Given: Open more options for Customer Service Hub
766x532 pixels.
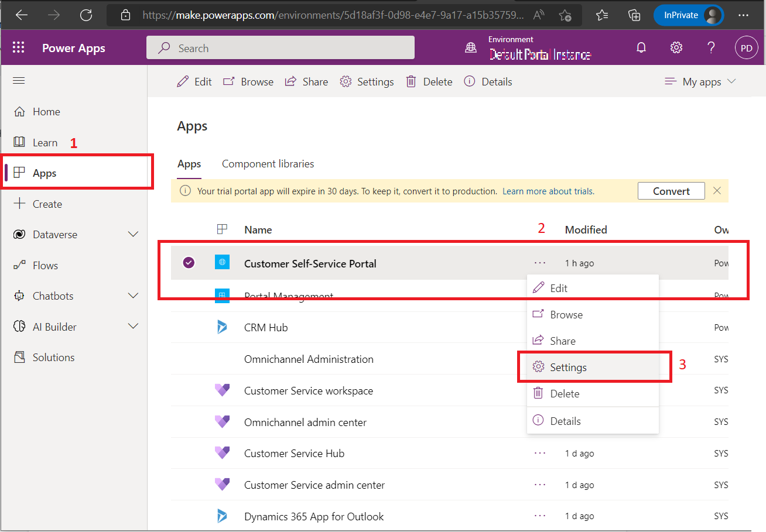Looking at the screenshot, I should (540, 453).
